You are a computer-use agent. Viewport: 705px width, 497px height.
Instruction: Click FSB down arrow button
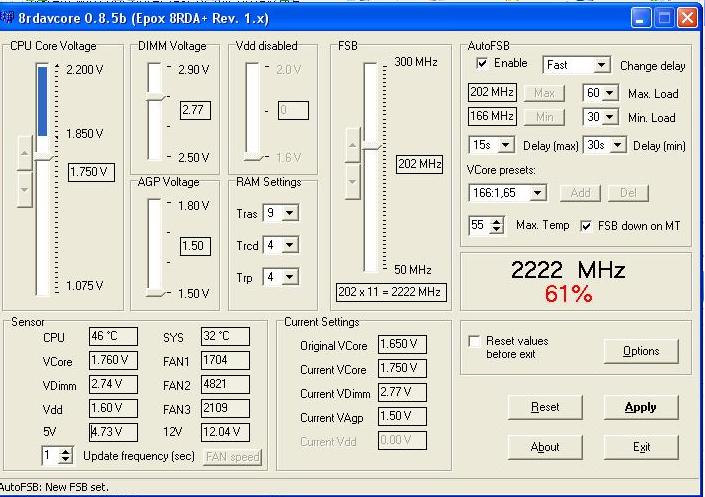click(x=353, y=182)
